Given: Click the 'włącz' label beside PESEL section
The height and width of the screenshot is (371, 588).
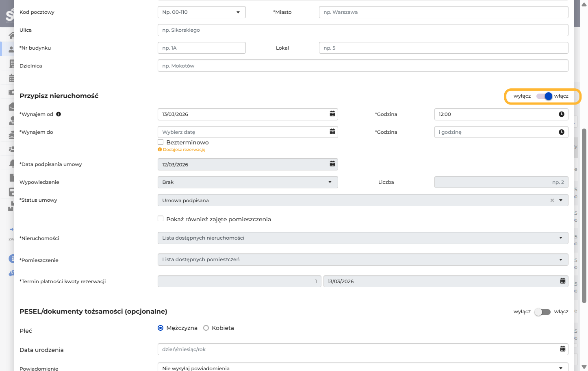Looking at the screenshot, I should point(561,312).
